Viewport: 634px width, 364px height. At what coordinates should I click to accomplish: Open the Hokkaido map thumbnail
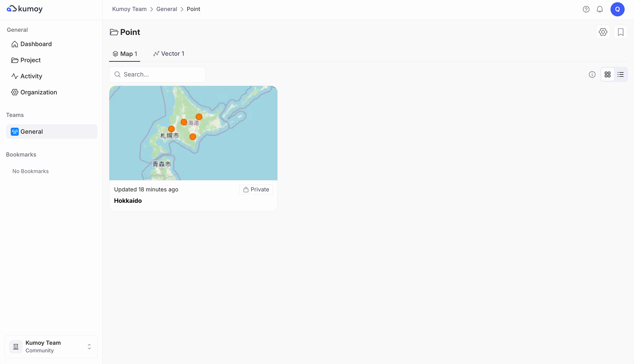coord(193,133)
